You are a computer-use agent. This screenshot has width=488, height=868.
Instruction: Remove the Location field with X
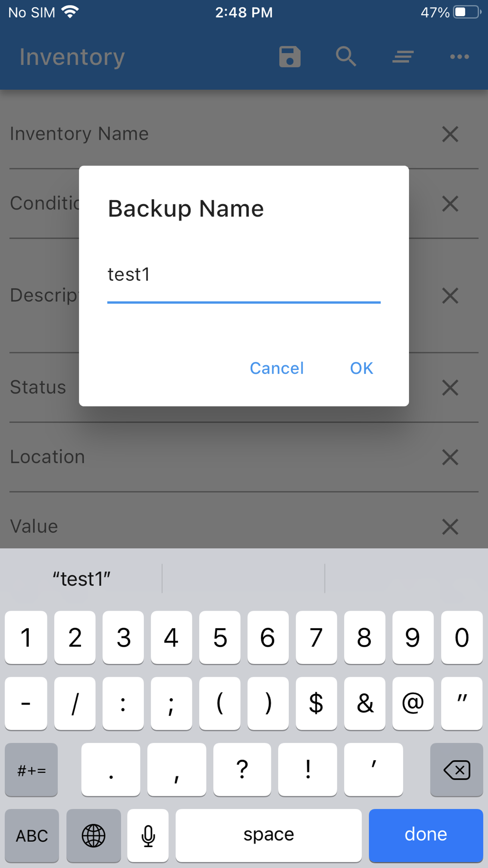point(450,457)
